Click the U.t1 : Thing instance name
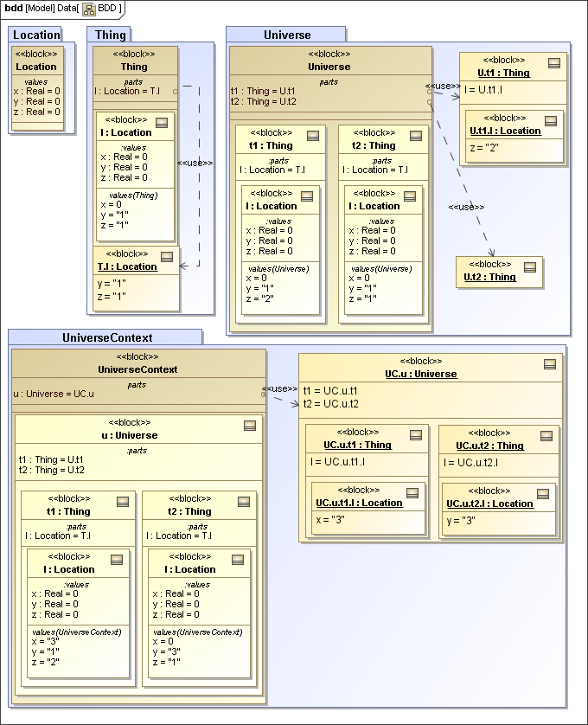588x725 pixels. tap(504, 73)
